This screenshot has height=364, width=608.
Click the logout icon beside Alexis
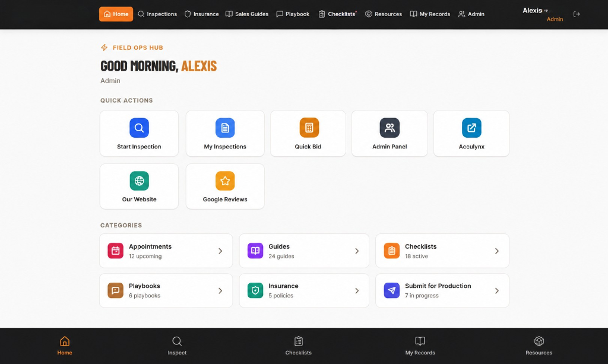577,14
